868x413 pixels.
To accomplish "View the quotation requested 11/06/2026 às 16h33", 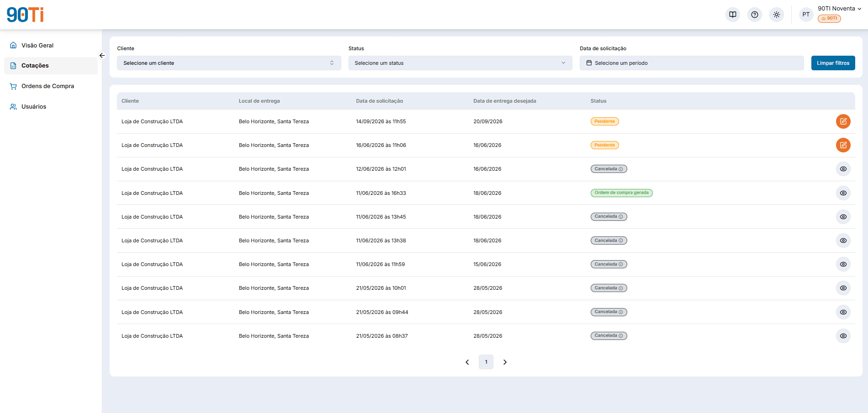I will click(843, 193).
